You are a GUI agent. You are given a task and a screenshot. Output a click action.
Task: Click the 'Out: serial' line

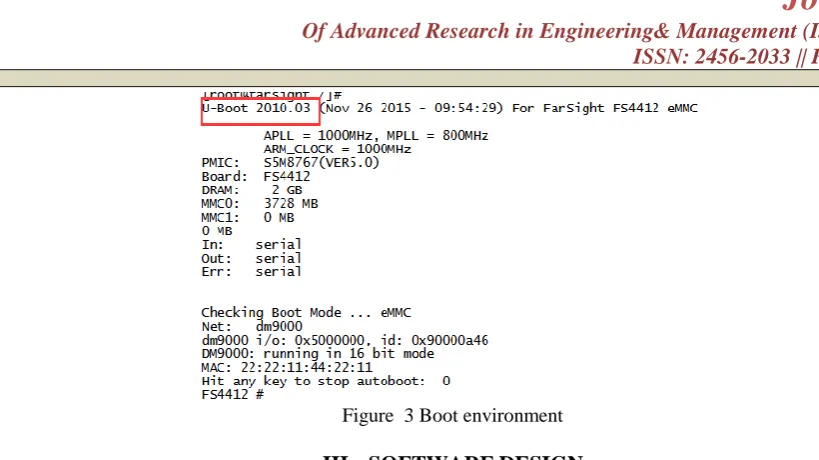[x=252, y=258]
